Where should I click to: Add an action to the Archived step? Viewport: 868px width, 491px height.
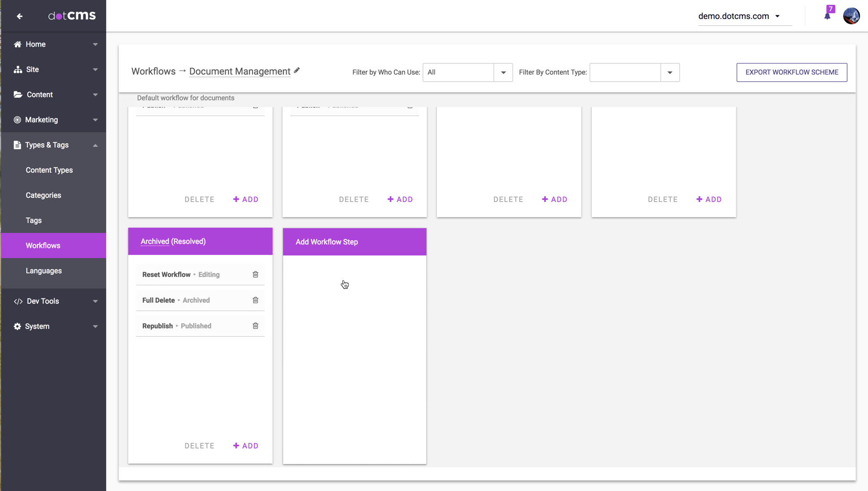tap(246, 446)
